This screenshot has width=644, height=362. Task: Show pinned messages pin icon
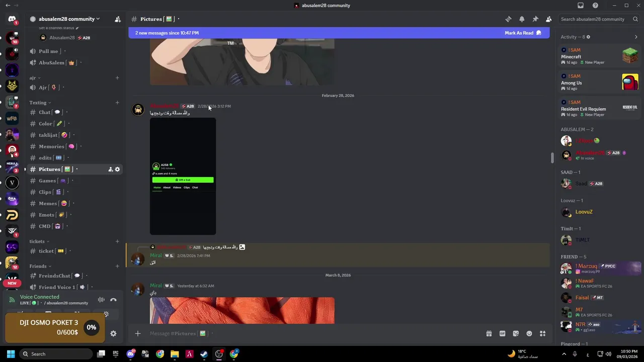535,19
